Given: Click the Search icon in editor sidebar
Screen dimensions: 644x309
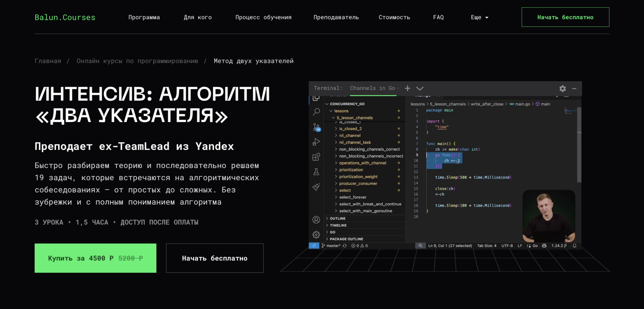Looking at the screenshot, I should tap(316, 112).
